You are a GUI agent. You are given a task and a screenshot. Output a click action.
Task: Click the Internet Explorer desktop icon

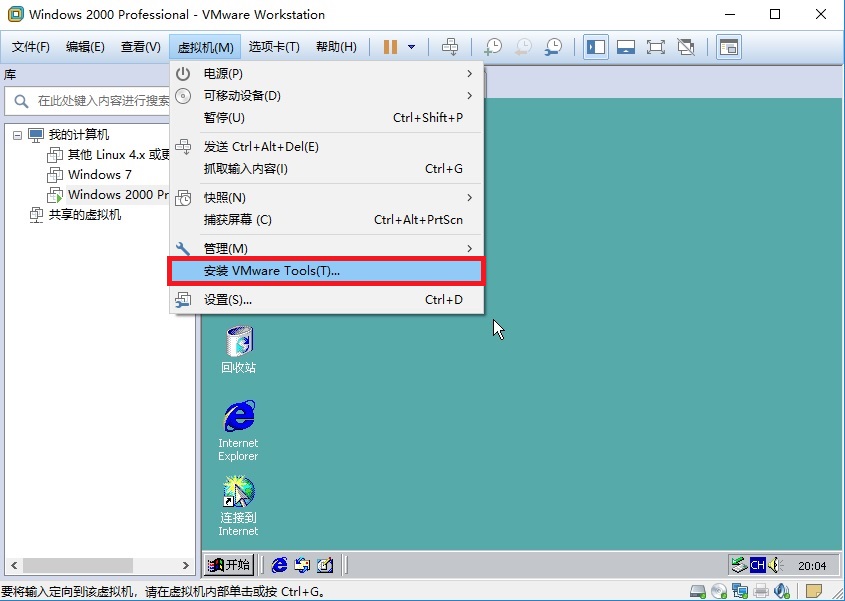(238, 431)
